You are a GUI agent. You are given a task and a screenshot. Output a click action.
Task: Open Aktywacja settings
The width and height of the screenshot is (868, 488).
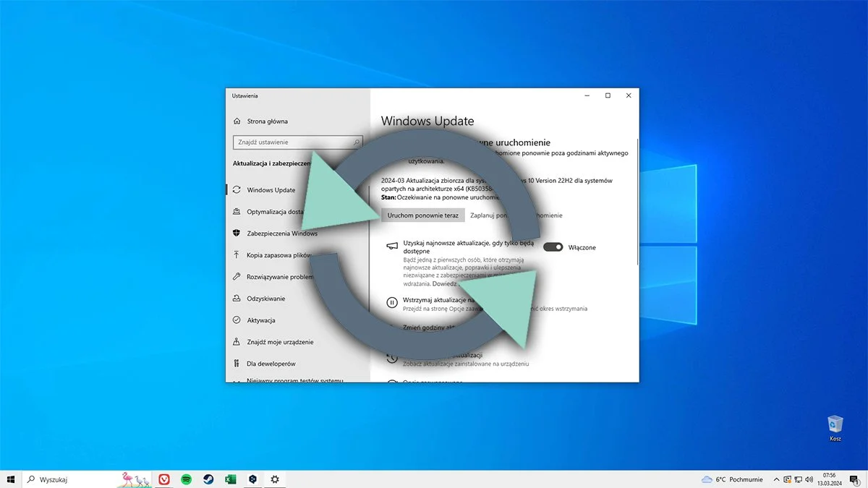[x=262, y=320]
